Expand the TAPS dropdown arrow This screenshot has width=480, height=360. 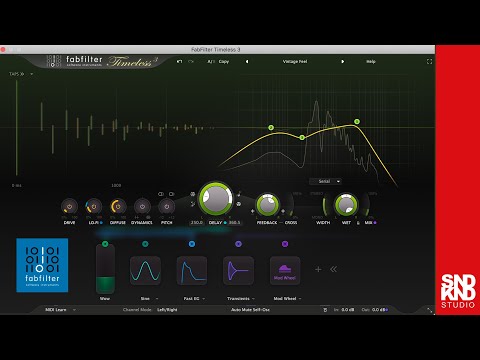(32, 74)
